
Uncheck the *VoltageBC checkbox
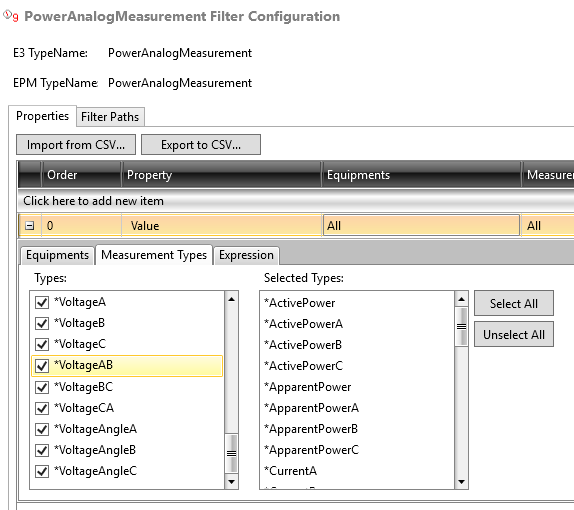pos(42,387)
